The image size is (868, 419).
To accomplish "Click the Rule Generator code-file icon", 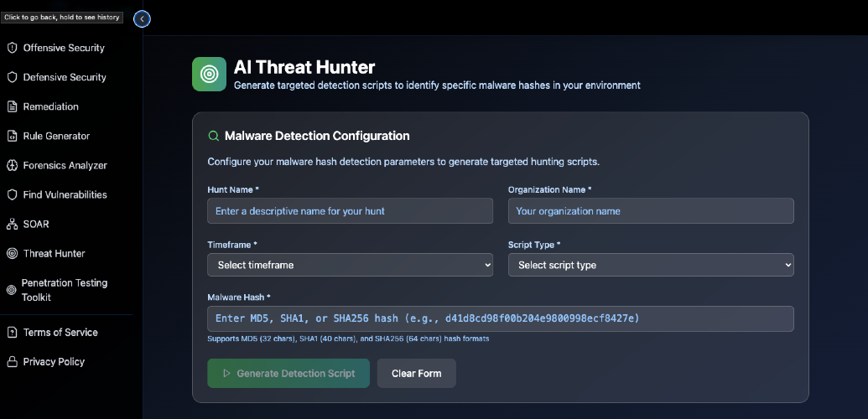I will (12, 136).
